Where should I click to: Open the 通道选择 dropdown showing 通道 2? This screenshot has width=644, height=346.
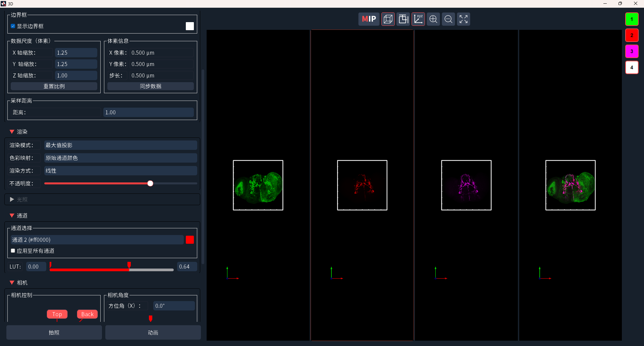point(97,240)
